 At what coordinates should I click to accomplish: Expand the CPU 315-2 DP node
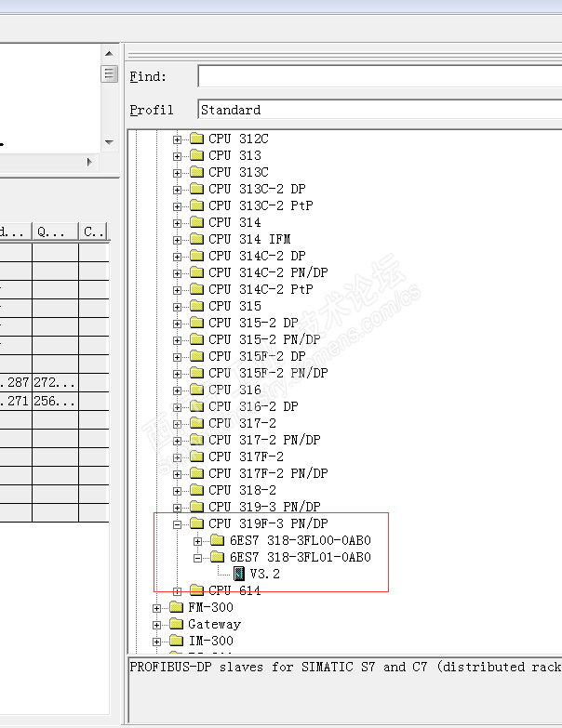click(177, 324)
